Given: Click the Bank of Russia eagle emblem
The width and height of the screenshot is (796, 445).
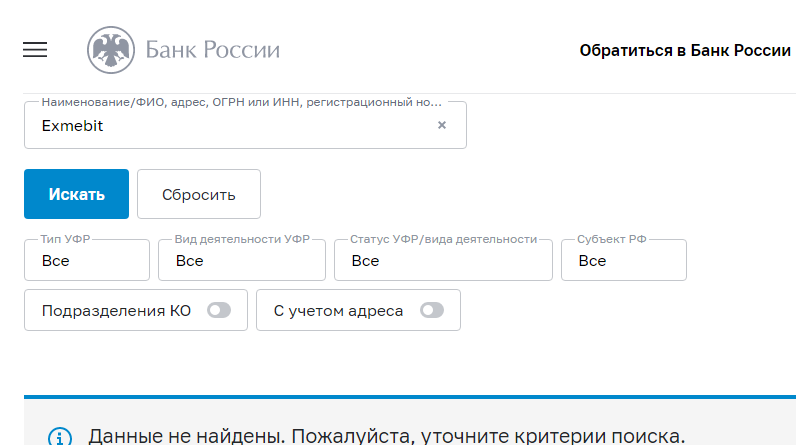Looking at the screenshot, I should tap(108, 50).
